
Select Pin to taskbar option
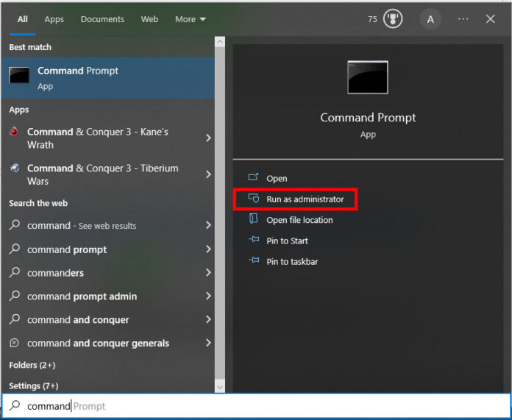click(x=292, y=261)
